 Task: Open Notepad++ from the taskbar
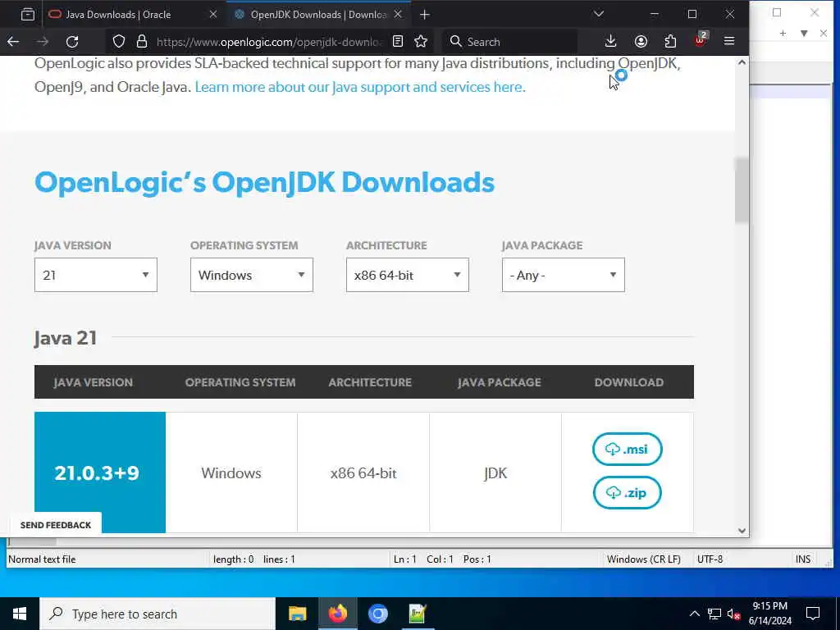pyautogui.click(x=418, y=614)
